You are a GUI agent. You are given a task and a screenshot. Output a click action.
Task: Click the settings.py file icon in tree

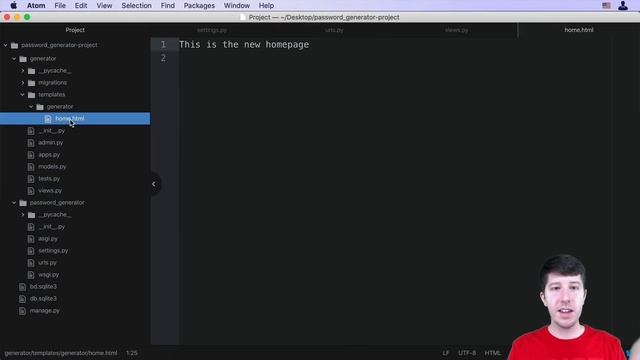[x=31, y=251]
